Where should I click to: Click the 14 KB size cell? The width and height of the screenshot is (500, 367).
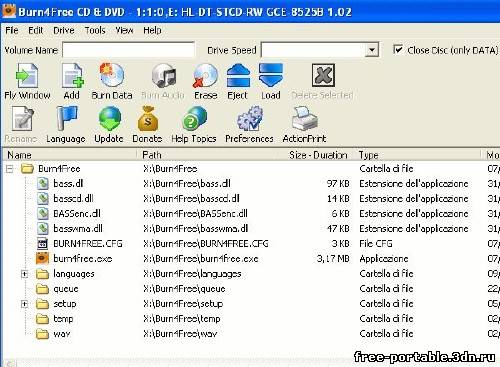(x=338, y=199)
